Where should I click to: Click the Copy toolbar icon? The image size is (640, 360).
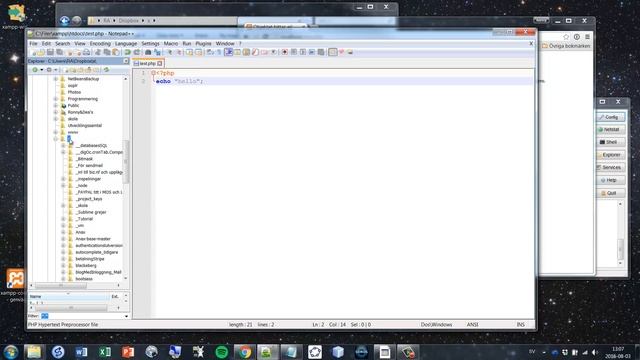coord(107,52)
